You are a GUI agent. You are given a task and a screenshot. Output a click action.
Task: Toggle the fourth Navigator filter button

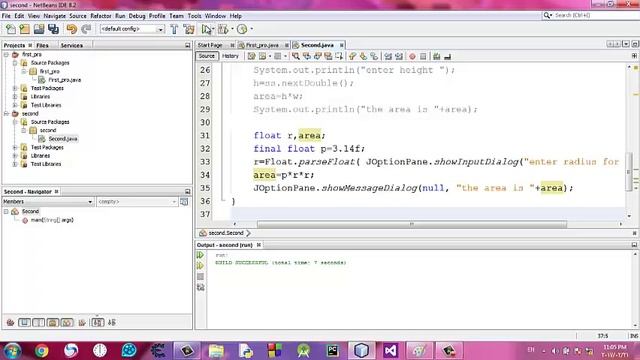tap(67, 322)
